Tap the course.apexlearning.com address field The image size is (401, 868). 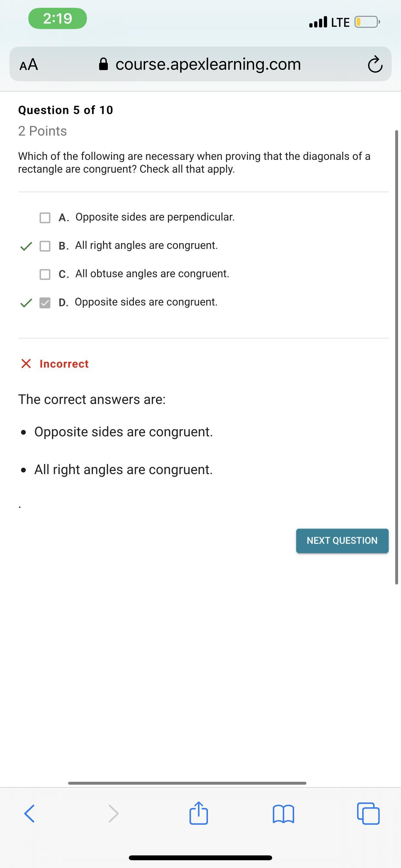[208, 64]
